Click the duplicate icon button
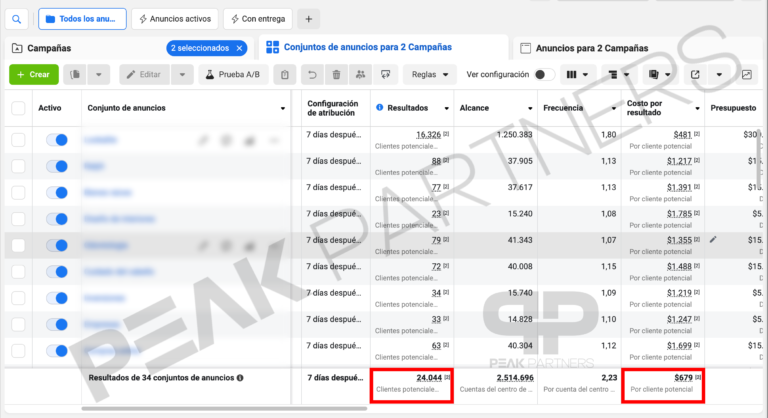 click(75, 74)
